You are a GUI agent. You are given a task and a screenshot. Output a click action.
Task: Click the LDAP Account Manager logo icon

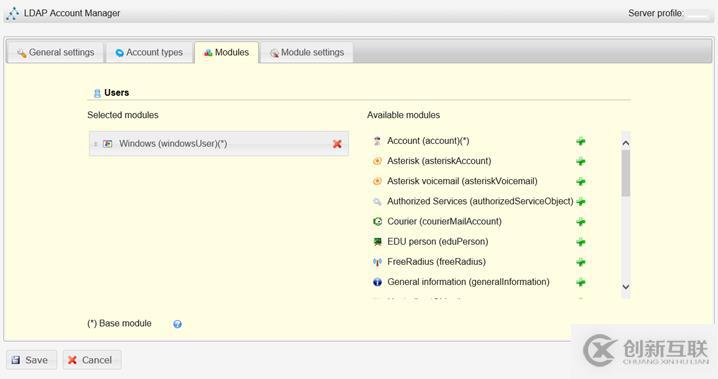coord(13,13)
